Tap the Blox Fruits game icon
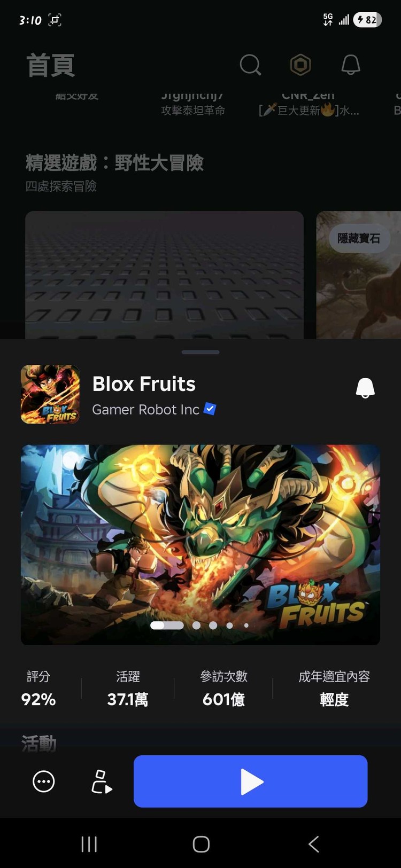 [50, 394]
